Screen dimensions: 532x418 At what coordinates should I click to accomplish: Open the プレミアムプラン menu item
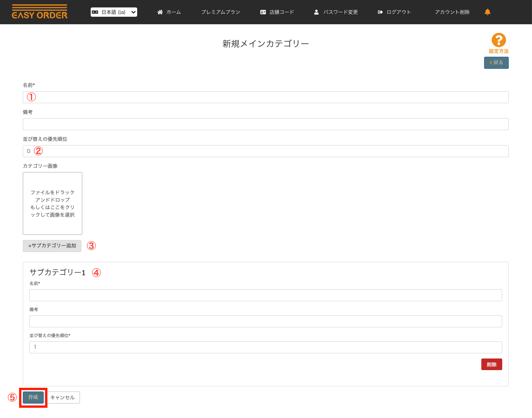click(x=220, y=12)
